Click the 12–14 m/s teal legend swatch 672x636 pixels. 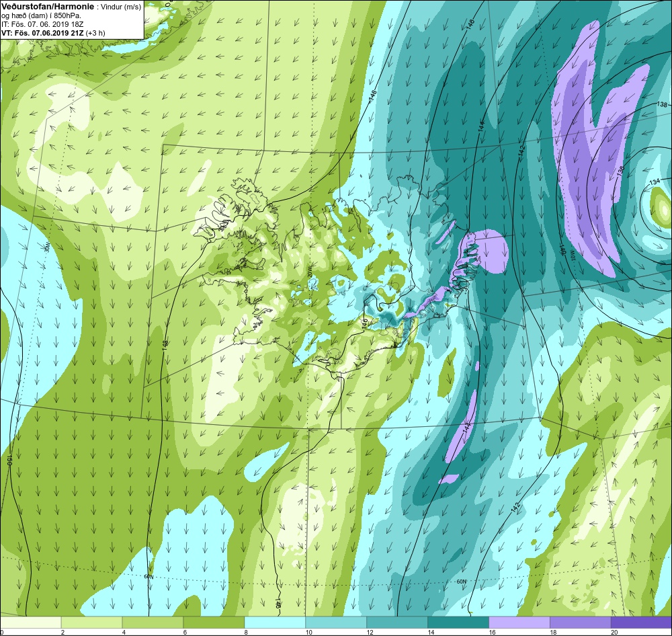[397, 622]
